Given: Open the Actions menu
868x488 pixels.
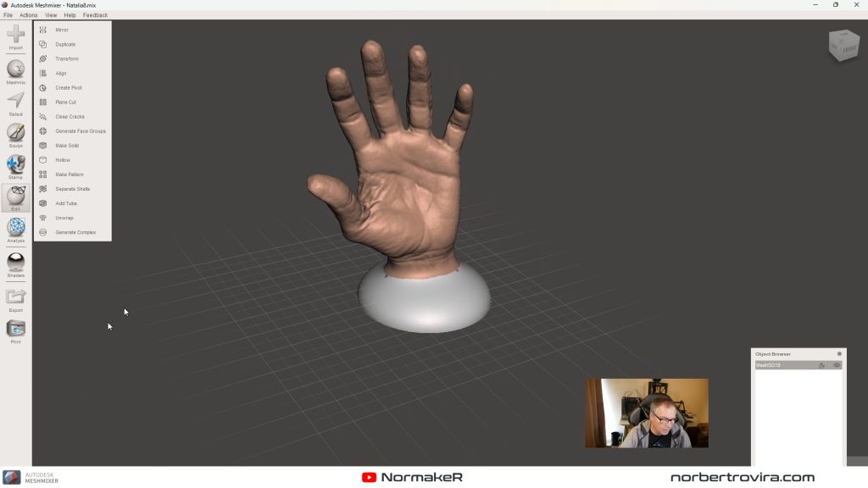Looking at the screenshot, I should click(29, 15).
